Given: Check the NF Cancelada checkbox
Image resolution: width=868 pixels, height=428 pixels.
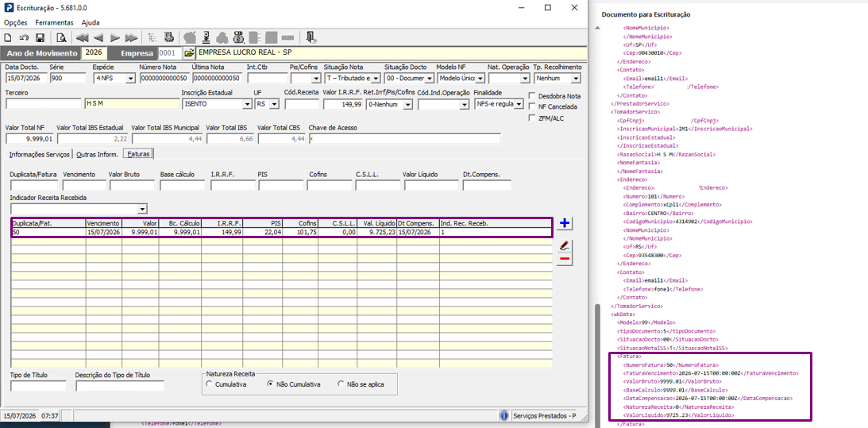Looking at the screenshot, I should point(533,106).
